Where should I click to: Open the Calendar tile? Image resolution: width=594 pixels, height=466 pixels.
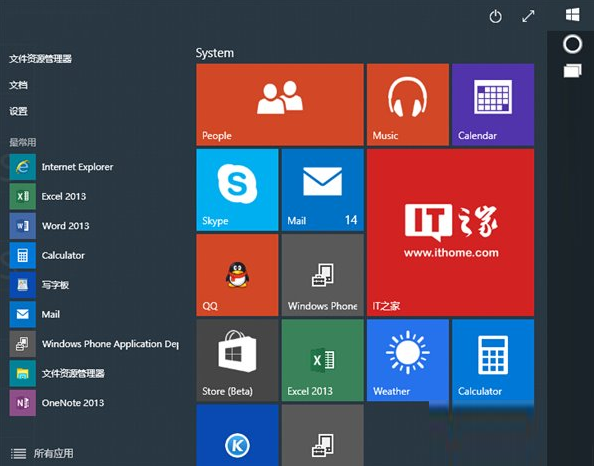point(493,105)
